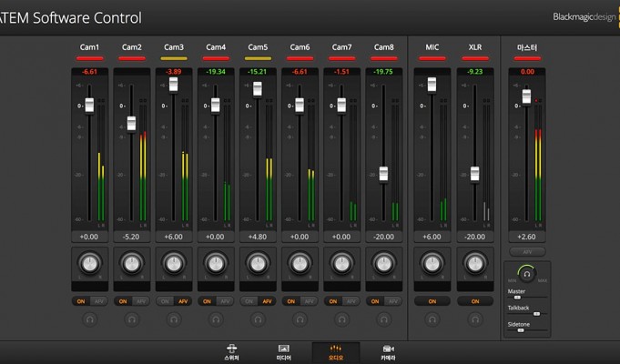Click Cam5 gain value +4.80 field

(258, 237)
